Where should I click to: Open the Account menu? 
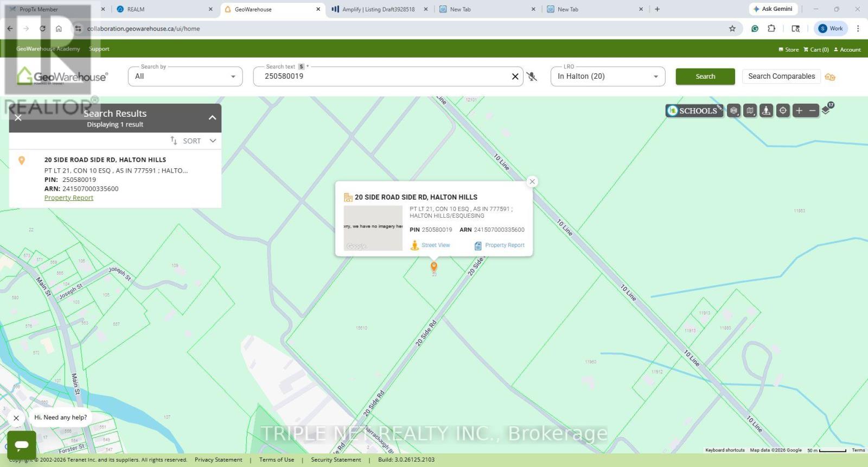(x=847, y=49)
